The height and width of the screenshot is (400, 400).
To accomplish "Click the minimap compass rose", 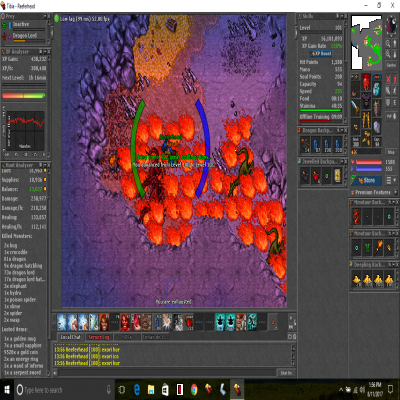I will 391,26.
